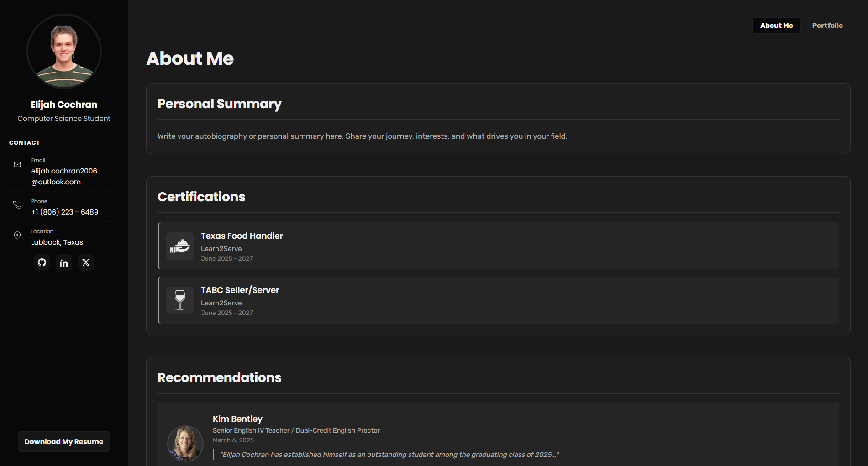Click the phone receiver icon
This screenshot has width=868, height=466.
17,205
